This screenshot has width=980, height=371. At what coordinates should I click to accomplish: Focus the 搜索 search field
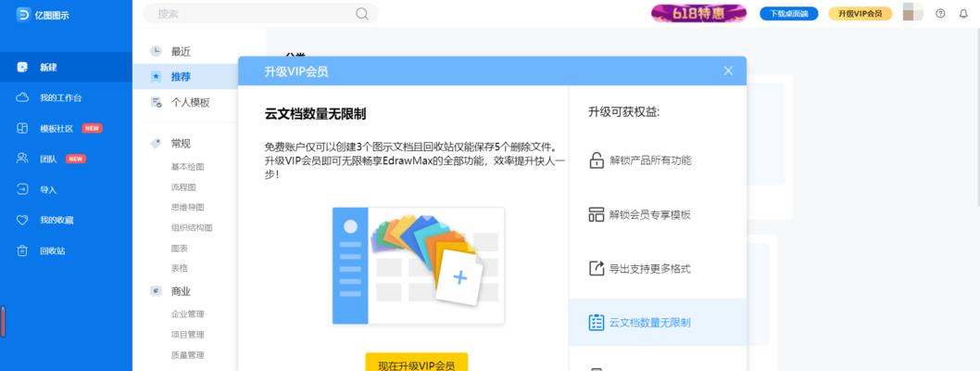coord(260,14)
